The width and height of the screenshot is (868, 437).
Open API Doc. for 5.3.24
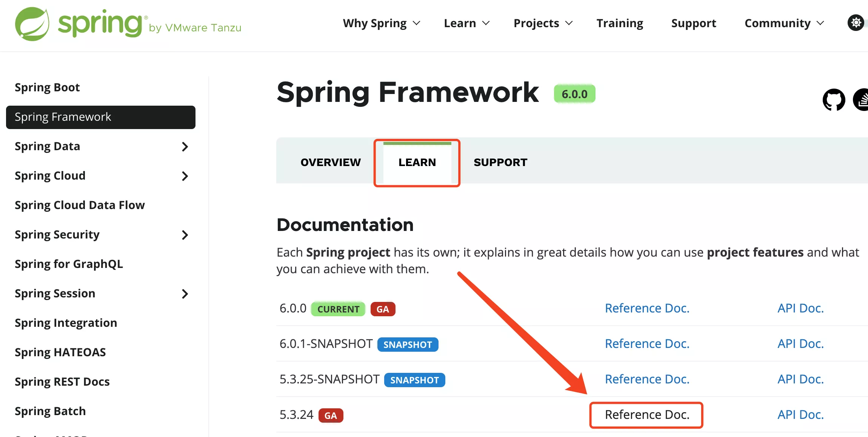800,415
